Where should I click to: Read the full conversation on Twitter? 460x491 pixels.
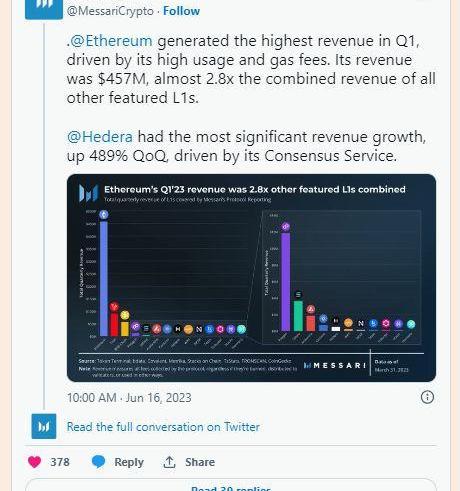coord(163,427)
